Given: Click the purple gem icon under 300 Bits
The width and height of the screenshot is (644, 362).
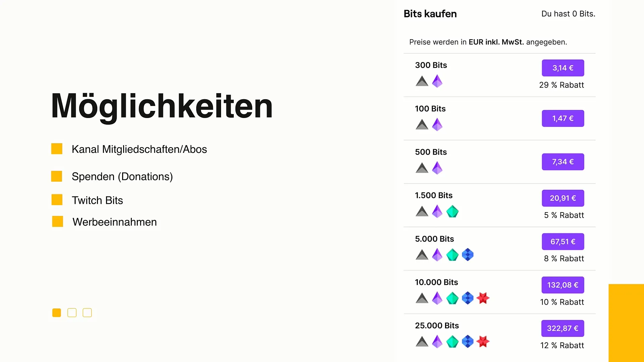Looking at the screenshot, I should coord(437,81).
